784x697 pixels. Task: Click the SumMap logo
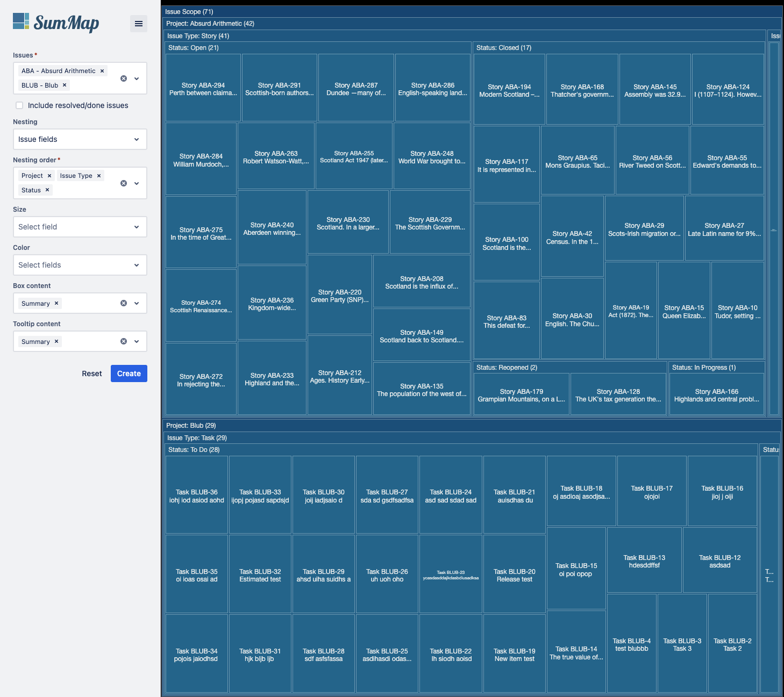[56, 23]
